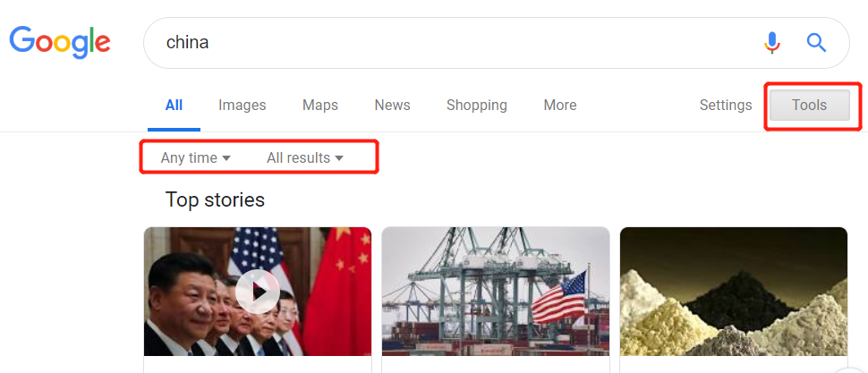
Task: Switch to the Maps tab
Action: [x=320, y=106]
